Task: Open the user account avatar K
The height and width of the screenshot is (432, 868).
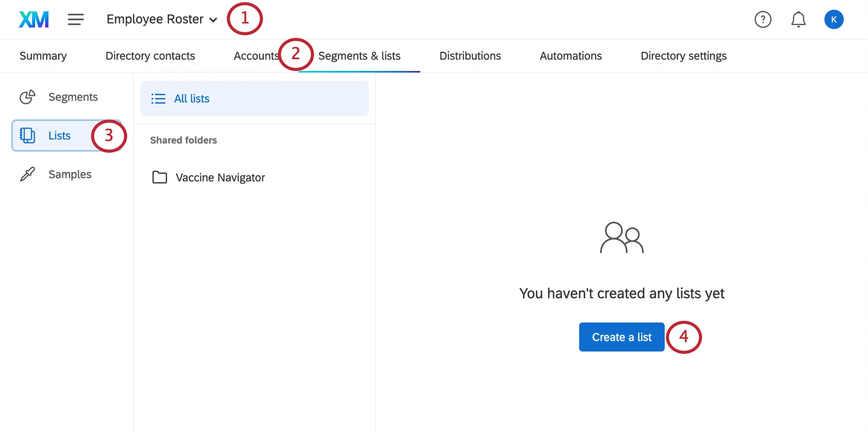Action: [x=833, y=19]
